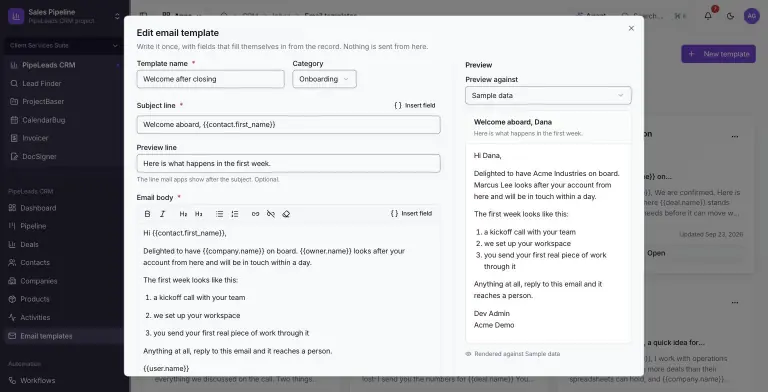Click 'Hi {{contact.first_name}},' line in body
Image resolution: width=768 pixels, height=392 pixels.
(x=185, y=233)
